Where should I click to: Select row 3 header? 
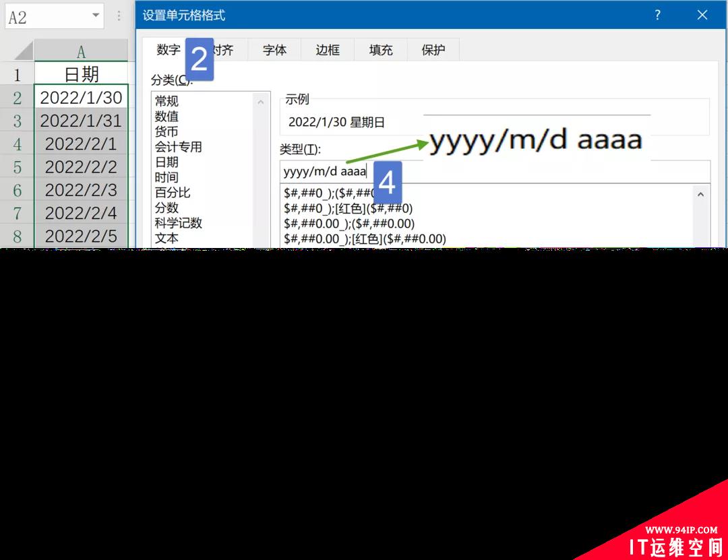17,121
